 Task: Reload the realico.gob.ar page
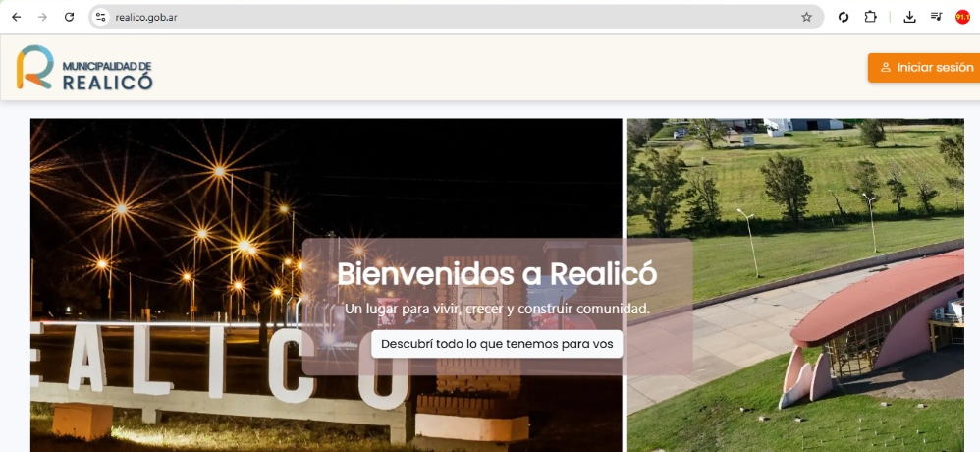(x=70, y=17)
